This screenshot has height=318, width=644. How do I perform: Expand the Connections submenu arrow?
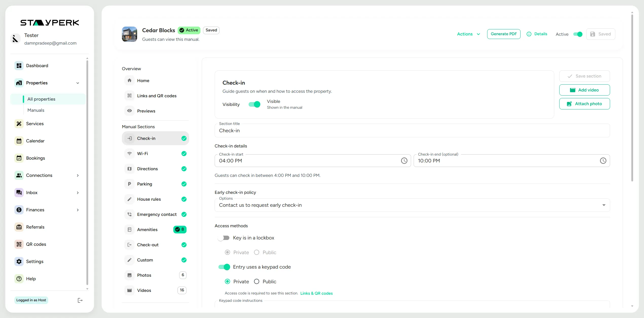[x=78, y=175]
